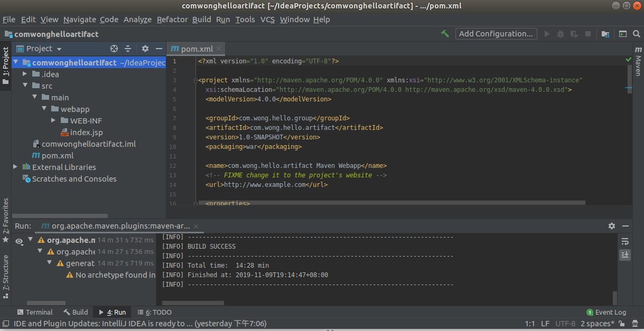Hide the Run panel with minimize icon
644x331 pixels.
[625, 226]
